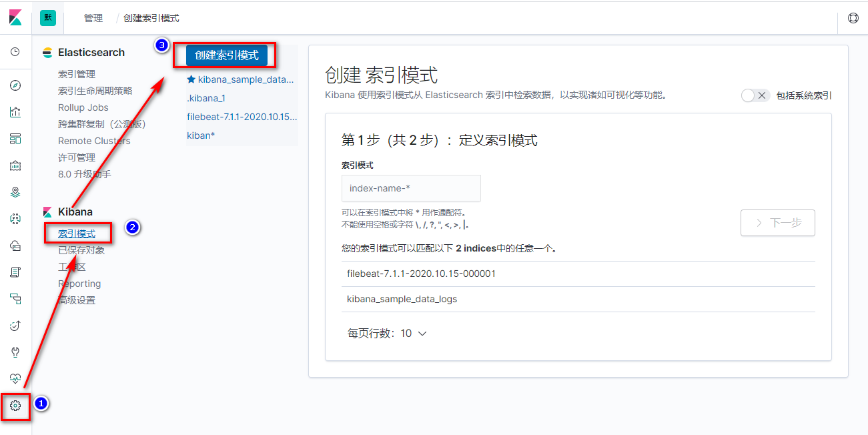Open the Dev Tools wrench icon
The width and height of the screenshot is (868, 435).
(x=15, y=352)
